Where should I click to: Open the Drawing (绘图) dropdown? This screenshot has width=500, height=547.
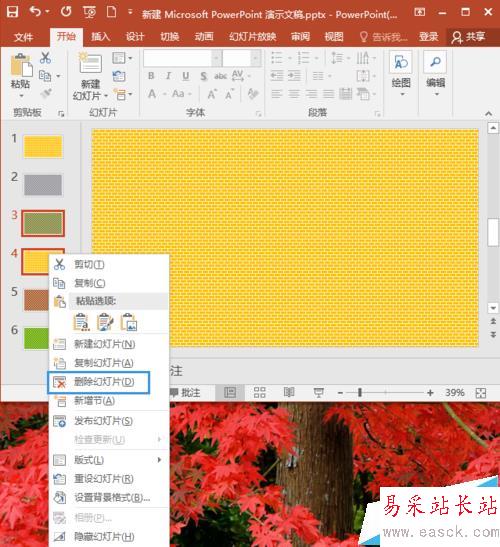point(401,75)
